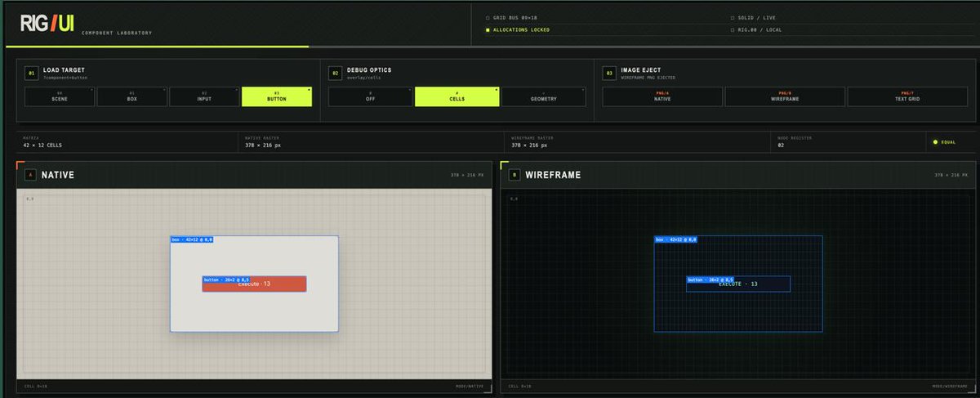
Task: Turn debug optics OFF
Action: click(x=370, y=96)
